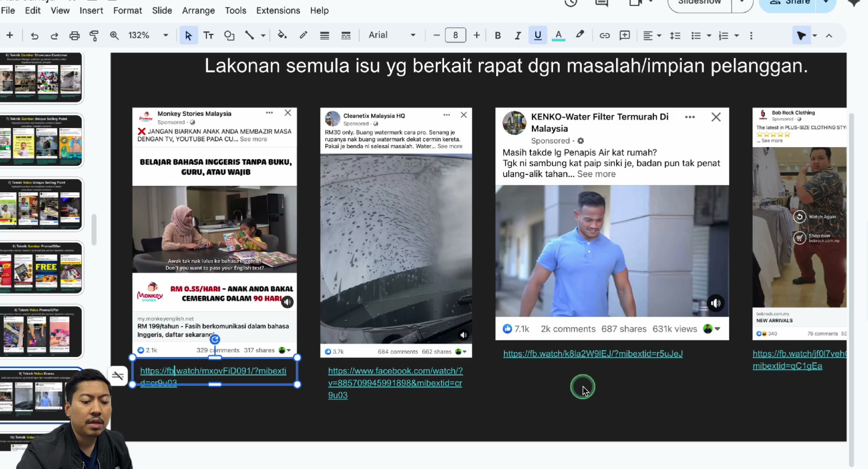Click the Redo icon
The image size is (868, 469).
click(54, 36)
